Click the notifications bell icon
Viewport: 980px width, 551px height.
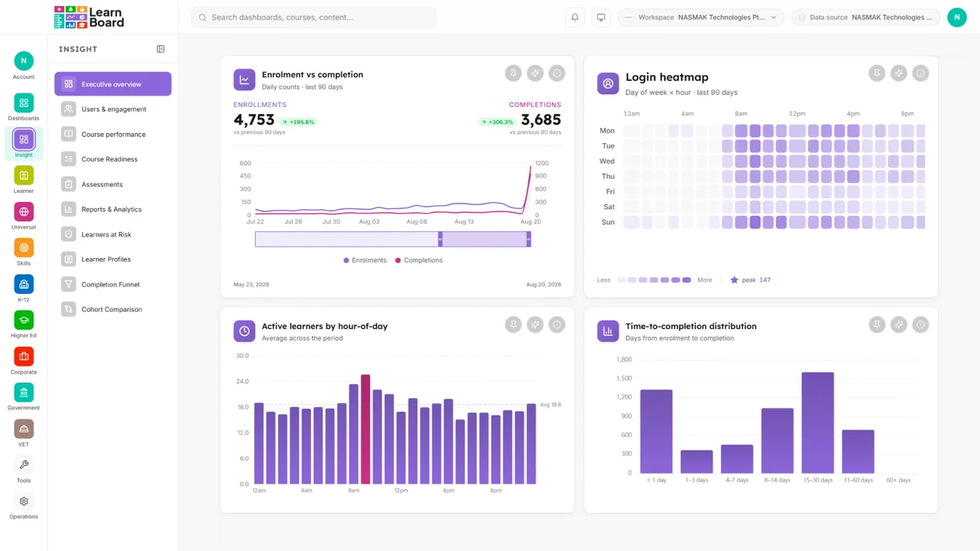tap(575, 18)
